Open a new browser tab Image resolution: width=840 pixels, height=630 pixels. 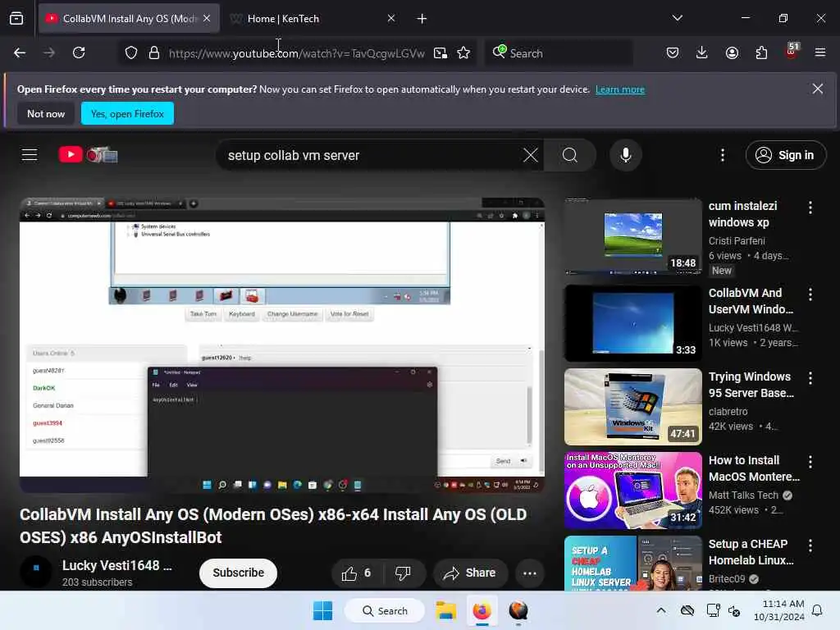point(422,19)
